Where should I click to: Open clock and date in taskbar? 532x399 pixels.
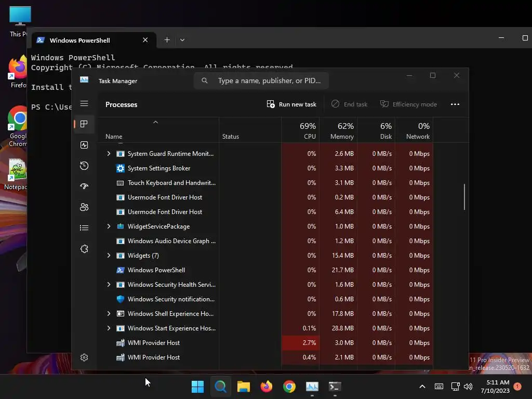click(x=495, y=387)
